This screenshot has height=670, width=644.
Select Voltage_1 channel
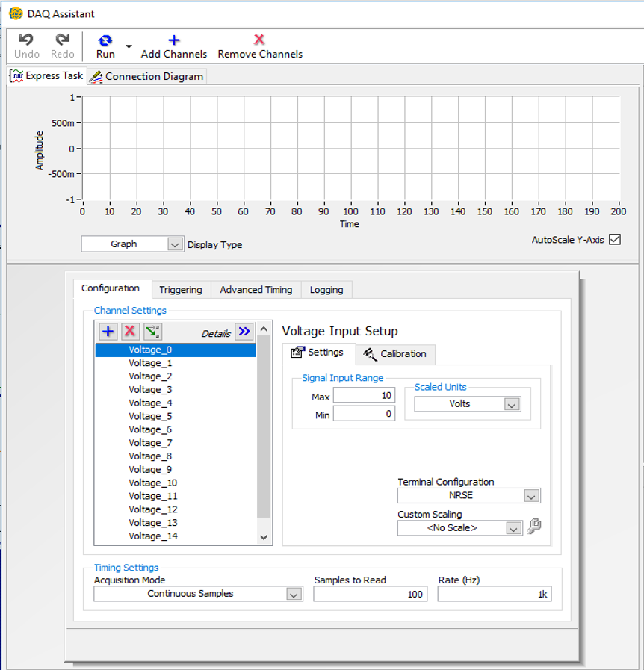[176, 363]
